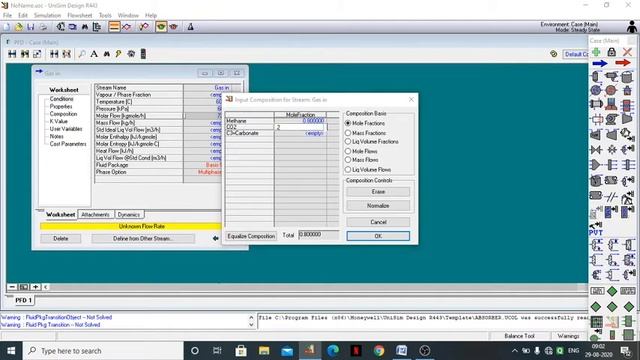Click the C3=Carbonate empty fraction cell
The height and width of the screenshot is (360, 640).
(x=300, y=133)
